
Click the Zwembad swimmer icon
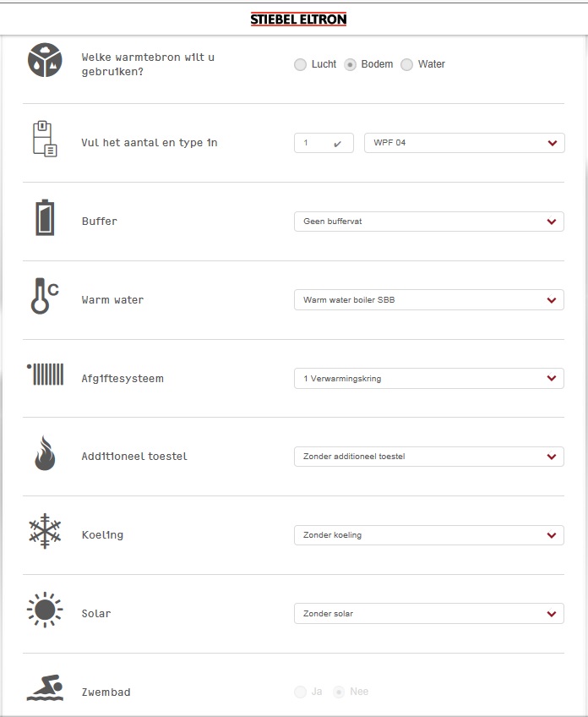click(x=45, y=689)
